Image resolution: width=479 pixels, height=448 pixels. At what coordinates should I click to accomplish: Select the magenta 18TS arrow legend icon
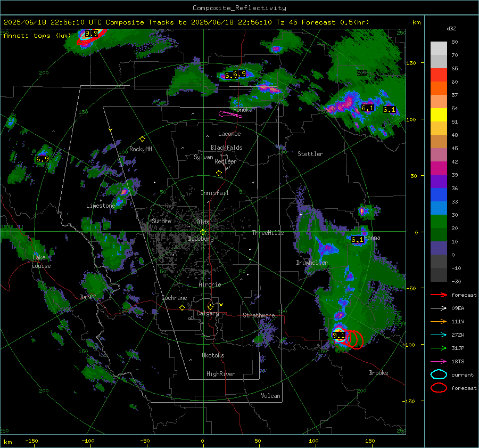tap(439, 362)
